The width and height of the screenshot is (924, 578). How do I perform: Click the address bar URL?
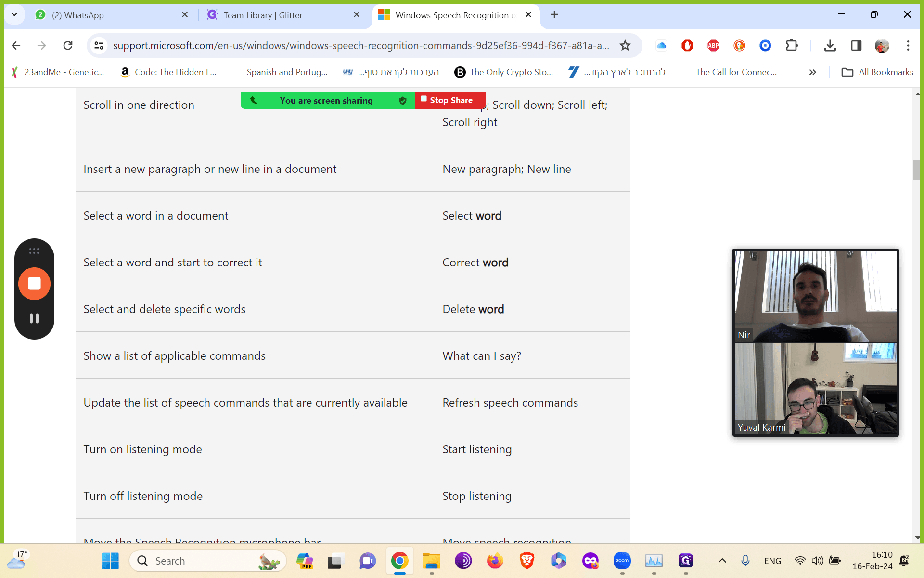pyautogui.click(x=361, y=45)
